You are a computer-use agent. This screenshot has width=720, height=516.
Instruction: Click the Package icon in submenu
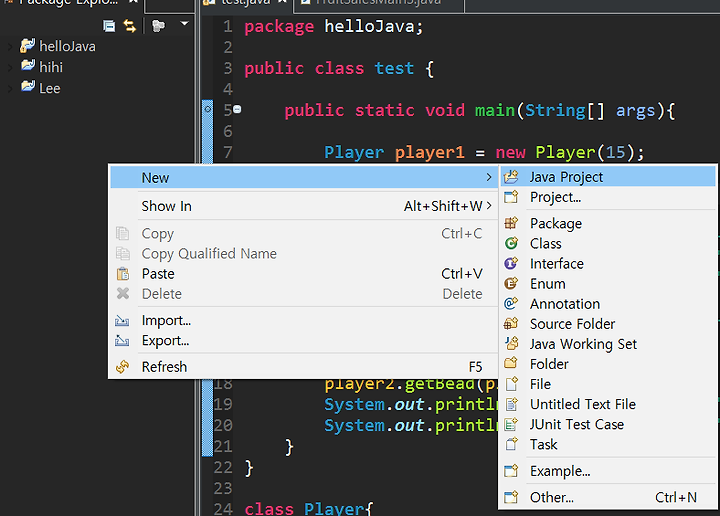coord(511,223)
